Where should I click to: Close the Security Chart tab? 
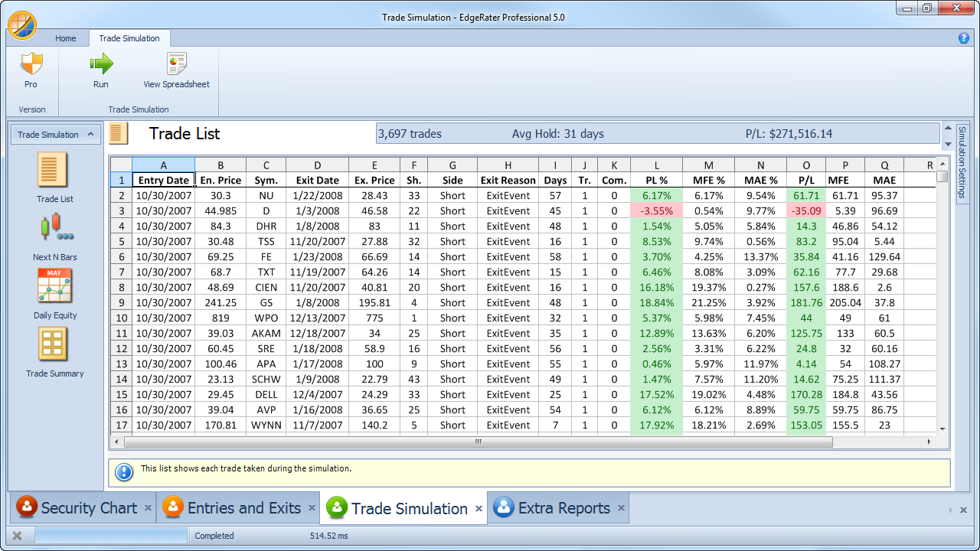tap(148, 507)
